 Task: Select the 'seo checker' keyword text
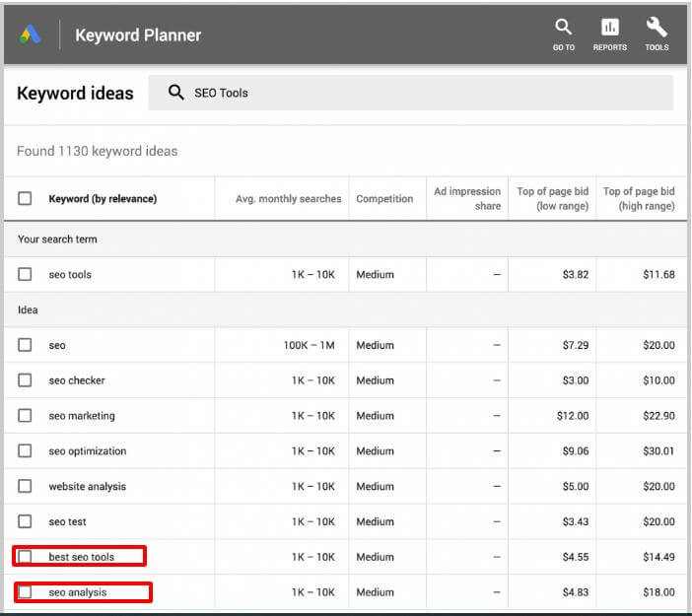[77, 380]
